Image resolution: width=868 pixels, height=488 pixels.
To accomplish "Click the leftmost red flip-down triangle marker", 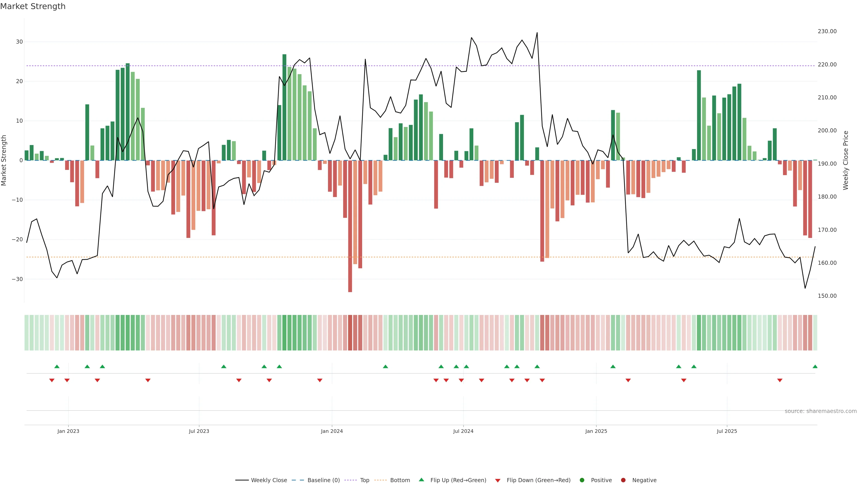I will pyautogui.click(x=52, y=380).
